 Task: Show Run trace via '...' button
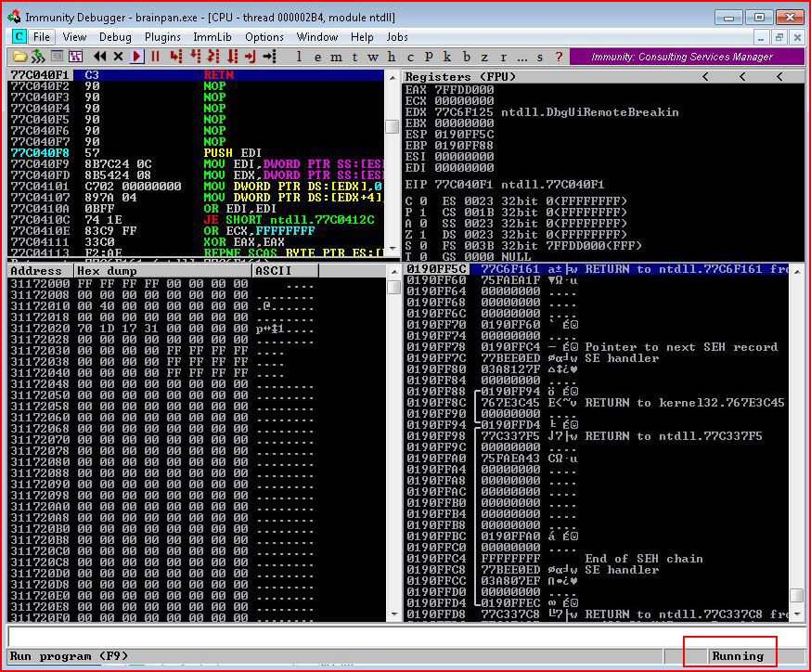click(x=521, y=57)
